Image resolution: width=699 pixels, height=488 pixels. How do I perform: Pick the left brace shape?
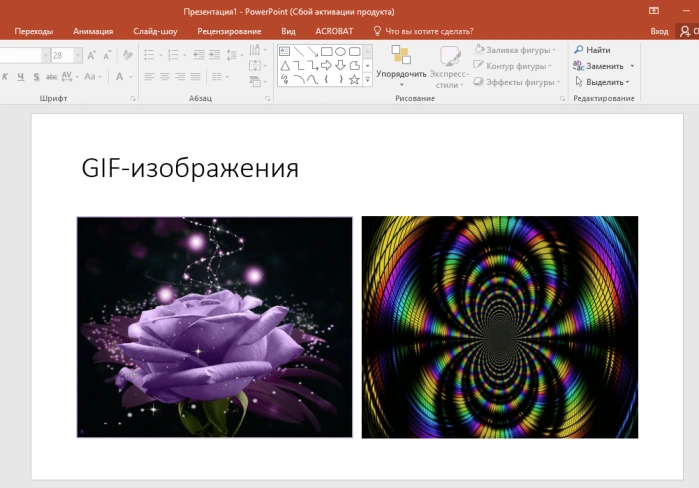click(x=327, y=80)
